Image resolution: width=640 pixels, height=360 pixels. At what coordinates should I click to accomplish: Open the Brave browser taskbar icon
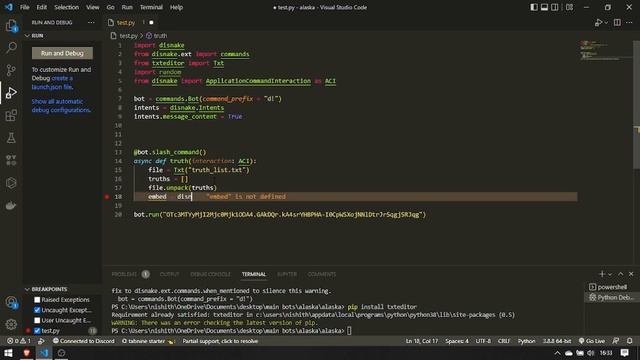26,353
